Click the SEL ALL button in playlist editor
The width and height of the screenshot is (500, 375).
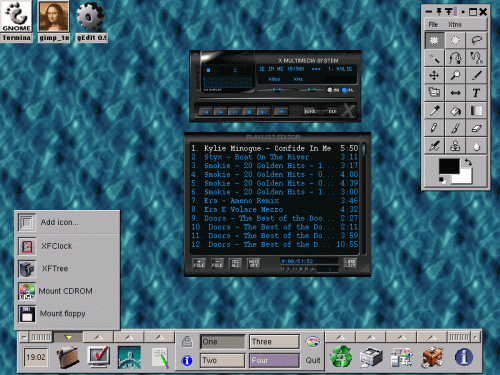[x=235, y=263]
